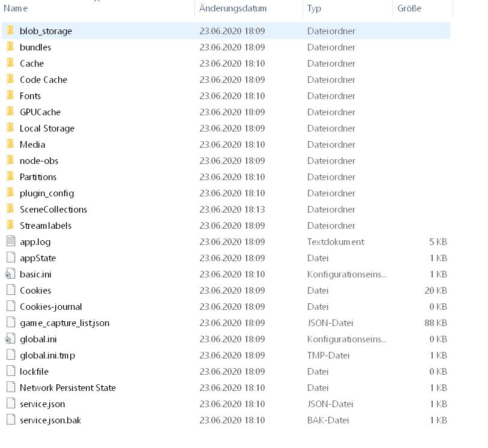Sort by Typ column header
Viewport: 488px width, 448px height.
(314, 8)
